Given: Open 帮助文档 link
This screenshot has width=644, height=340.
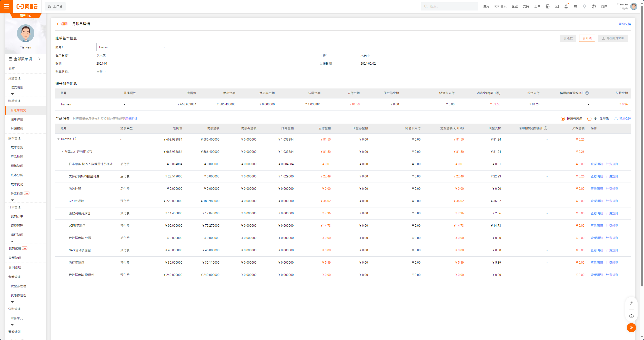Looking at the screenshot, I should click(x=625, y=24).
